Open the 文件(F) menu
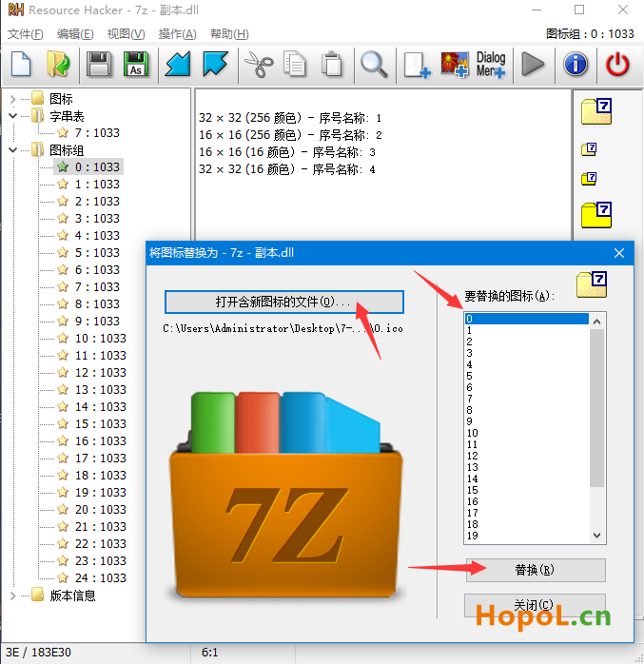 (x=26, y=34)
